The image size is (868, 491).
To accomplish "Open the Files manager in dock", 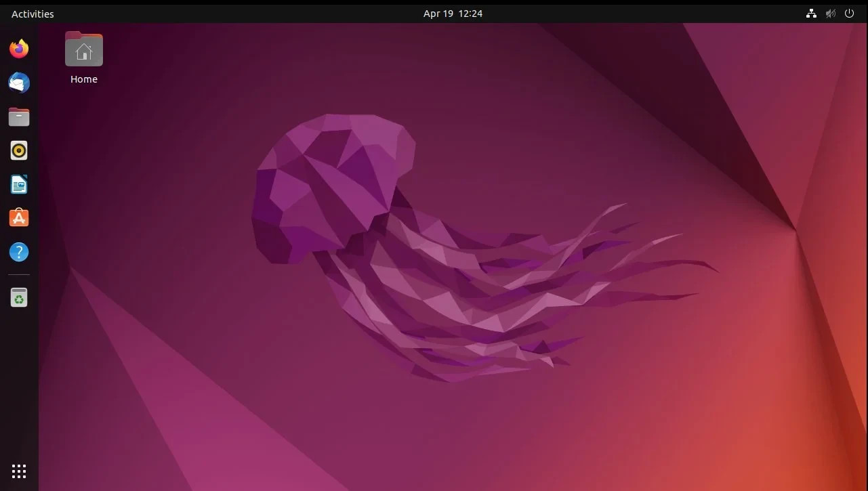I will click(x=19, y=116).
